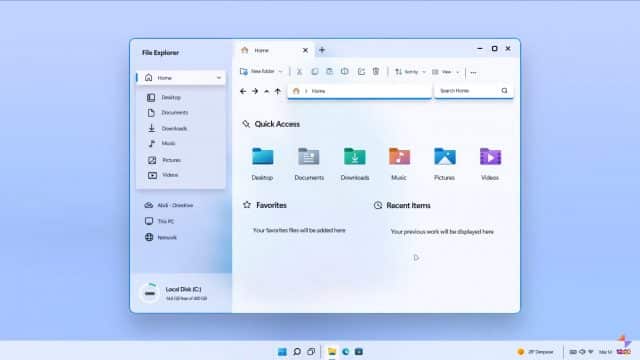Image resolution: width=640 pixels, height=360 pixels.
Task: Open the weather widget on taskbar
Action: pyautogui.click(x=536, y=352)
